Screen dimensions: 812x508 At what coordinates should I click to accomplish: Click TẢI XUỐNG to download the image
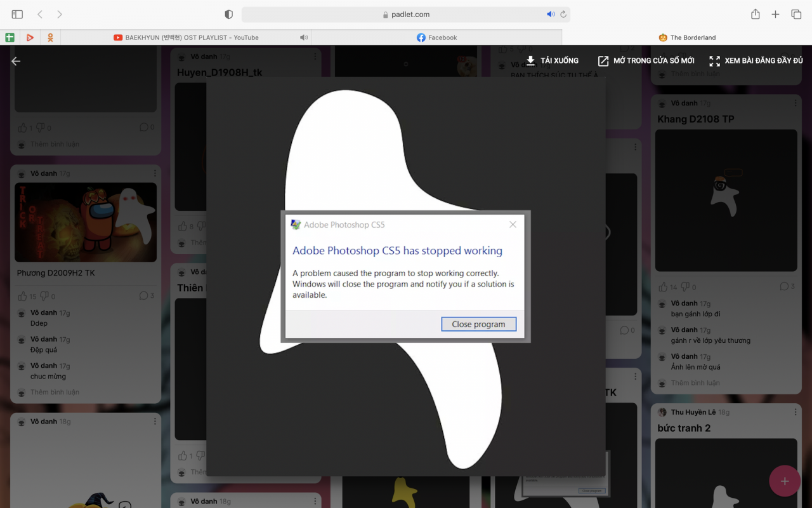click(x=552, y=60)
